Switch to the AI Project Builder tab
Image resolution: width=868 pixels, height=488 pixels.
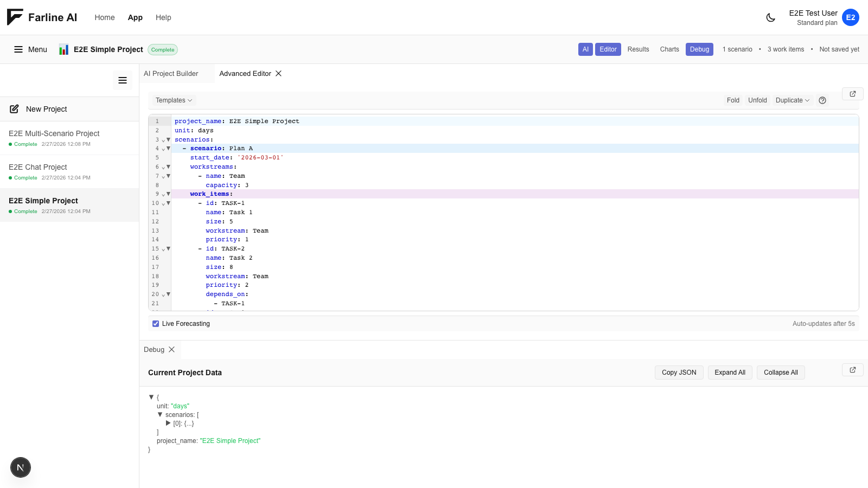point(171,73)
